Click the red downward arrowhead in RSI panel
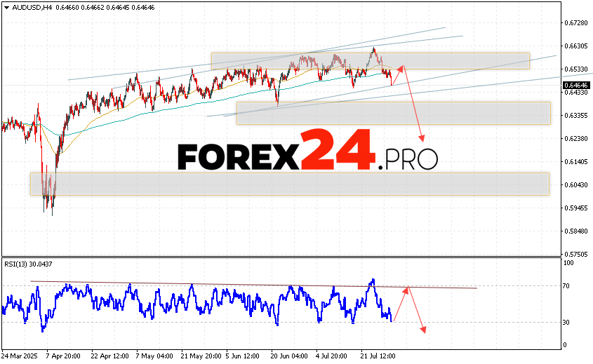 pyautogui.click(x=423, y=330)
